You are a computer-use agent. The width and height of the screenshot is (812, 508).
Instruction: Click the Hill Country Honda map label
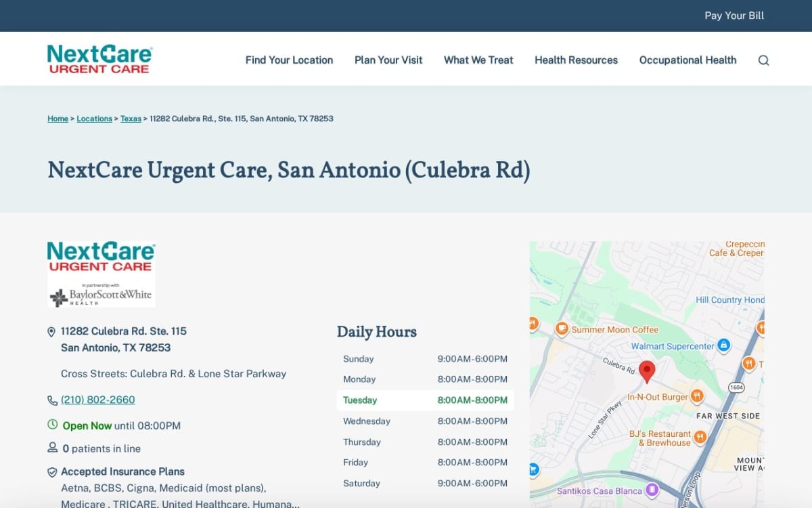(x=730, y=300)
